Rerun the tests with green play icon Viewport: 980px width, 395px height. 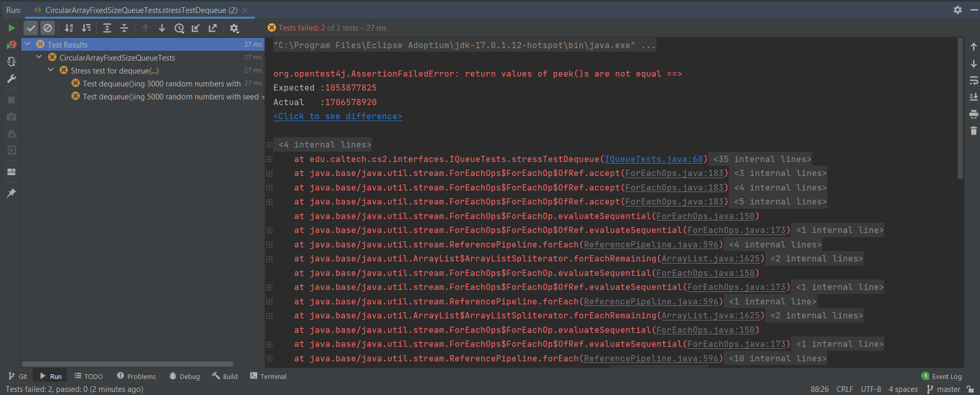coord(11,28)
